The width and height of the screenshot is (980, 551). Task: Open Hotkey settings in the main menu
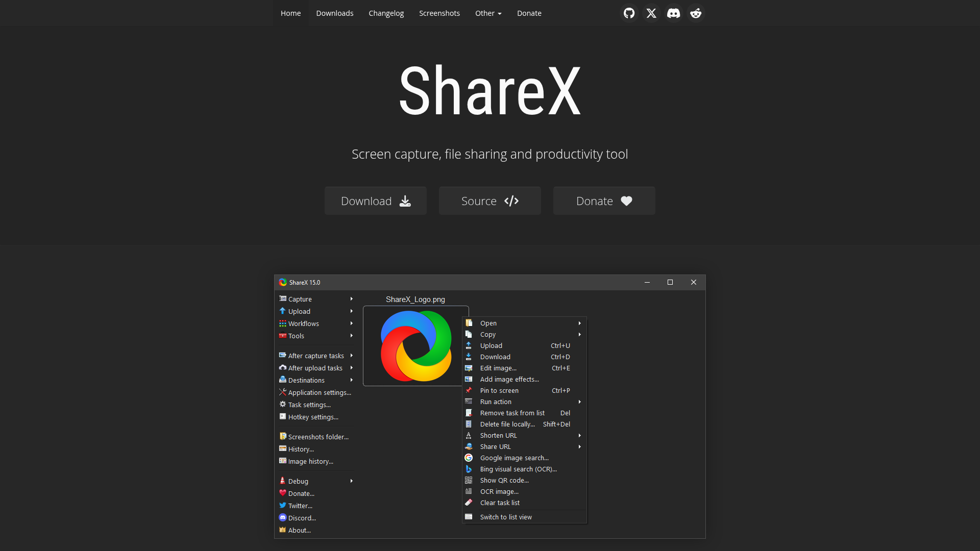312,417
